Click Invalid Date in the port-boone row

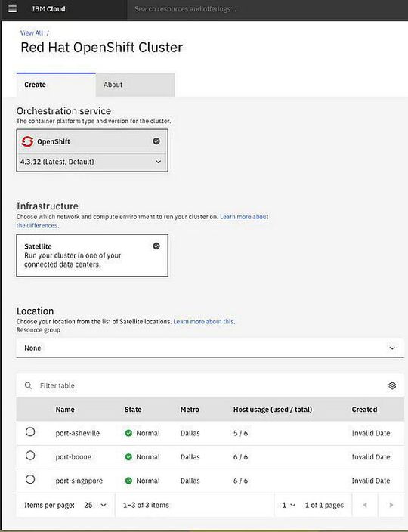click(x=371, y=456)
